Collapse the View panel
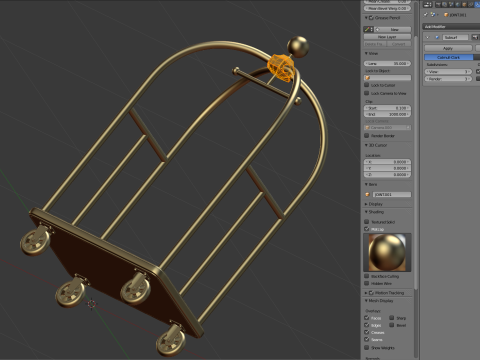The width and height of the screenshot is (480, 360). click(x=366, y=53)
